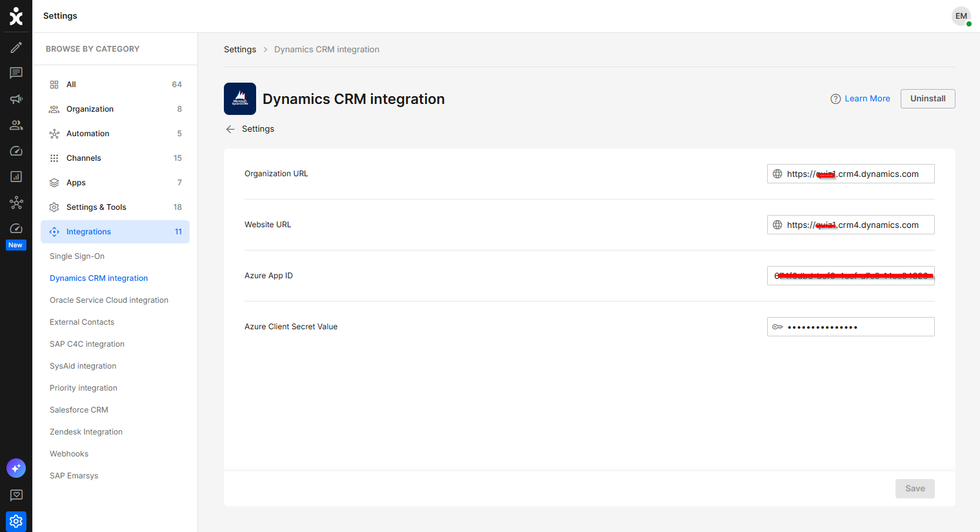Select the Settings & Tools category
Screen dimensions: 980x532
click(115, 207)
